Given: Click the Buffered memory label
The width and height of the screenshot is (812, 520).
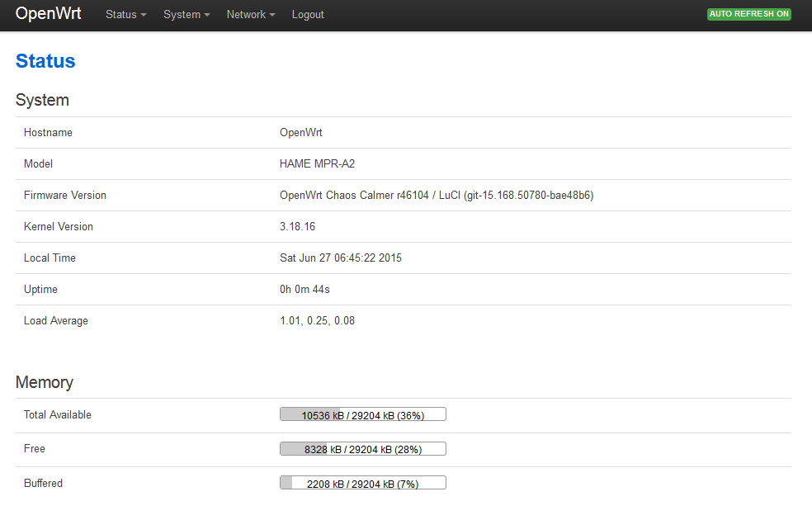Looking at the screenshot, I should pyautogui.click(x=43, y=483).
